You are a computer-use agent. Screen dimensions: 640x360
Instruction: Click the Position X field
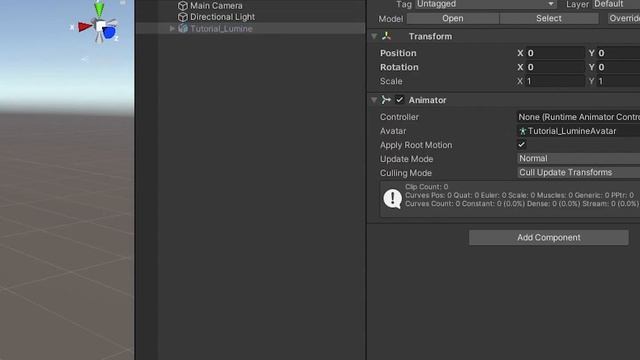click(x=555, y=53)
